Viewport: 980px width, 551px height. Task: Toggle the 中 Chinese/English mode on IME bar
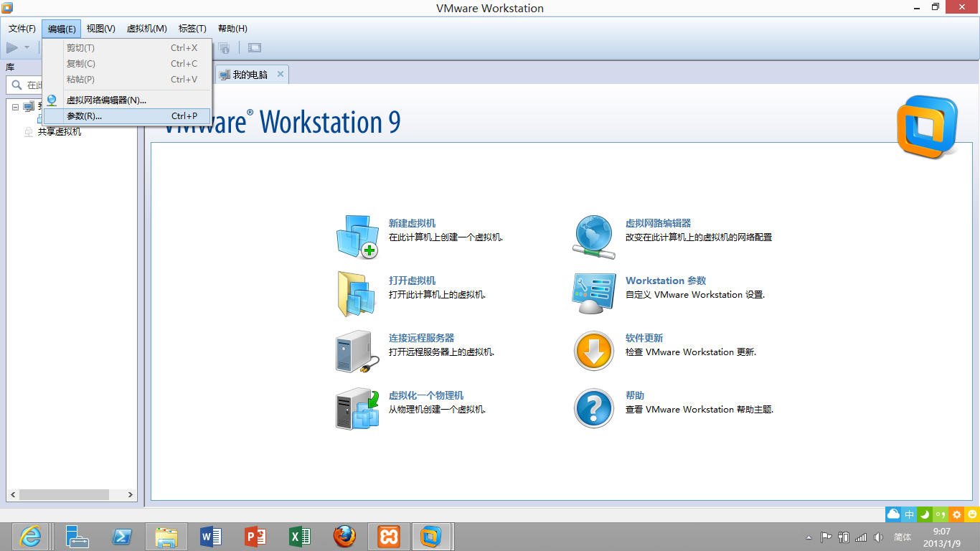pyautogui.click(x=910, y=514)
